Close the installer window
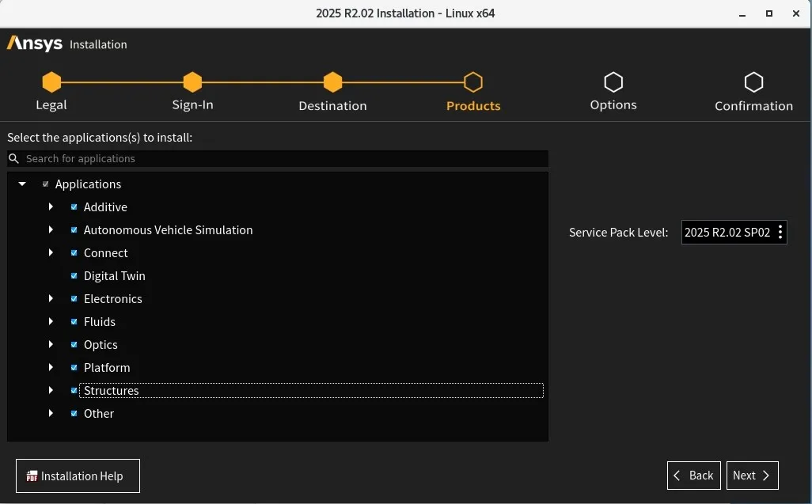The image size is (812, 504). [796, 13]
